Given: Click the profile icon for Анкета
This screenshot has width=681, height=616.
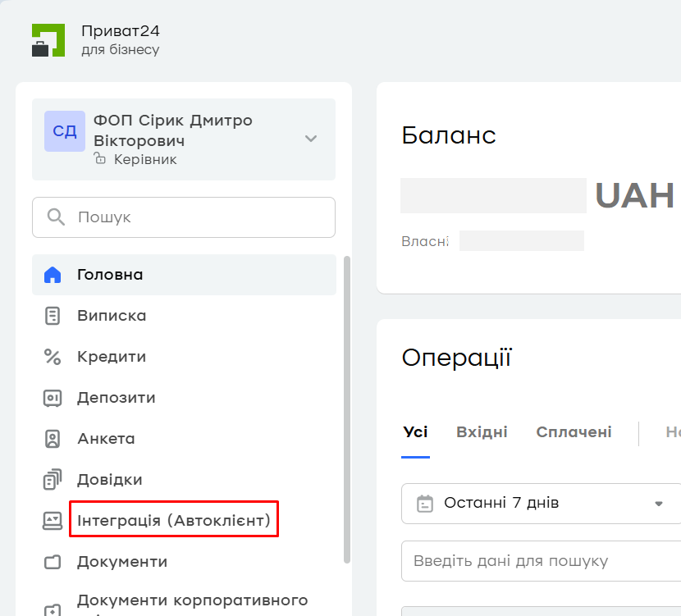Looking at the screenshot, I should click(x=53, y=439).
